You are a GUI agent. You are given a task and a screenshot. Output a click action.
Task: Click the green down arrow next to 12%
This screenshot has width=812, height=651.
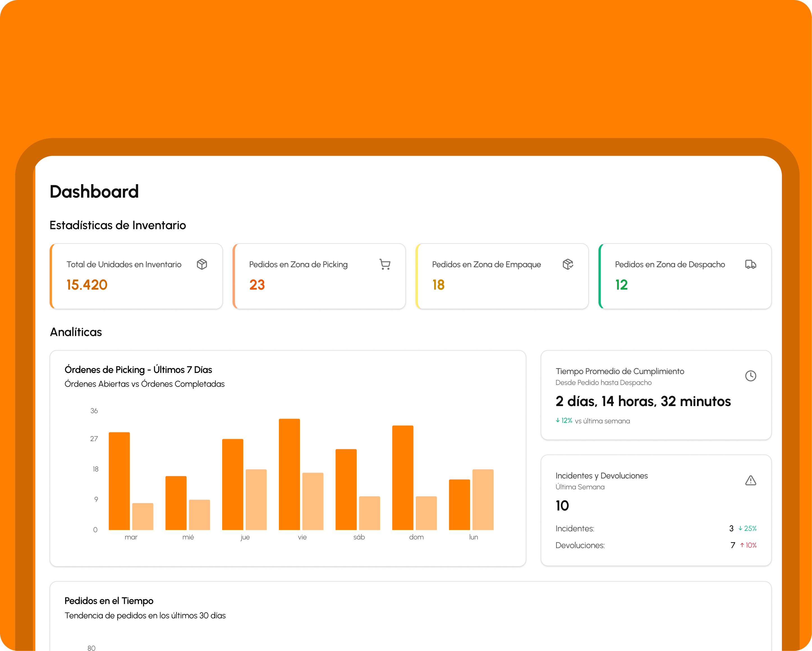tap(558, 420)
